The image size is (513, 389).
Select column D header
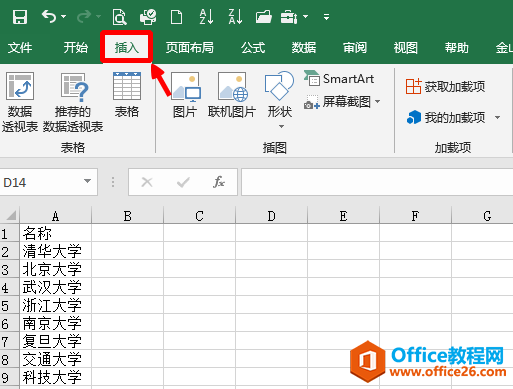click(271, 216)
